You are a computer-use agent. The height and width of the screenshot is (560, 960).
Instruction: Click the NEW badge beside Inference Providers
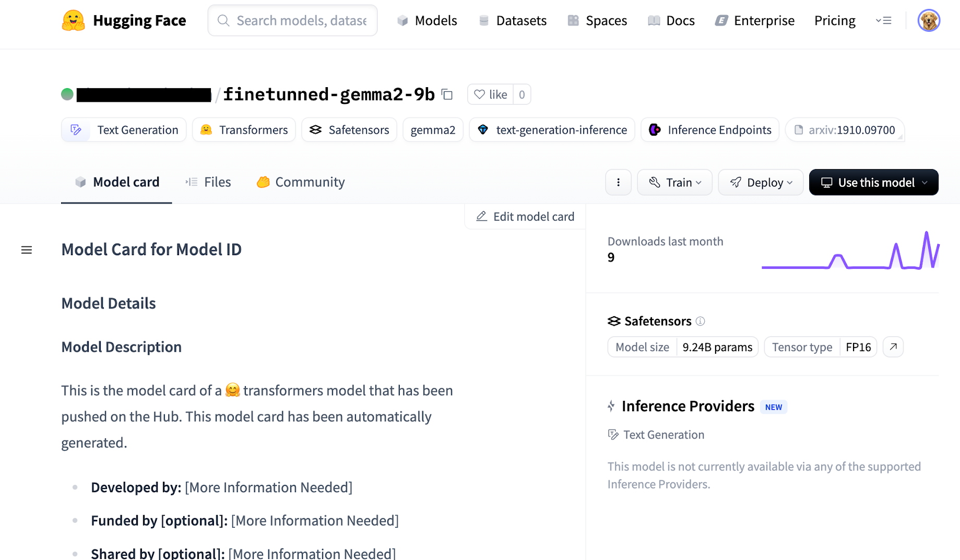[773, 407]
